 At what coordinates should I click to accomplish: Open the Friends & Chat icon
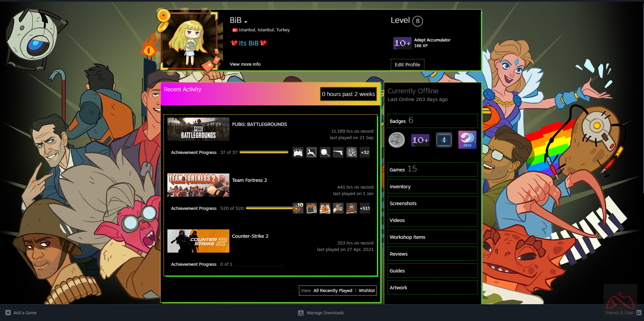pyautogui.click(x=638, y=313)
